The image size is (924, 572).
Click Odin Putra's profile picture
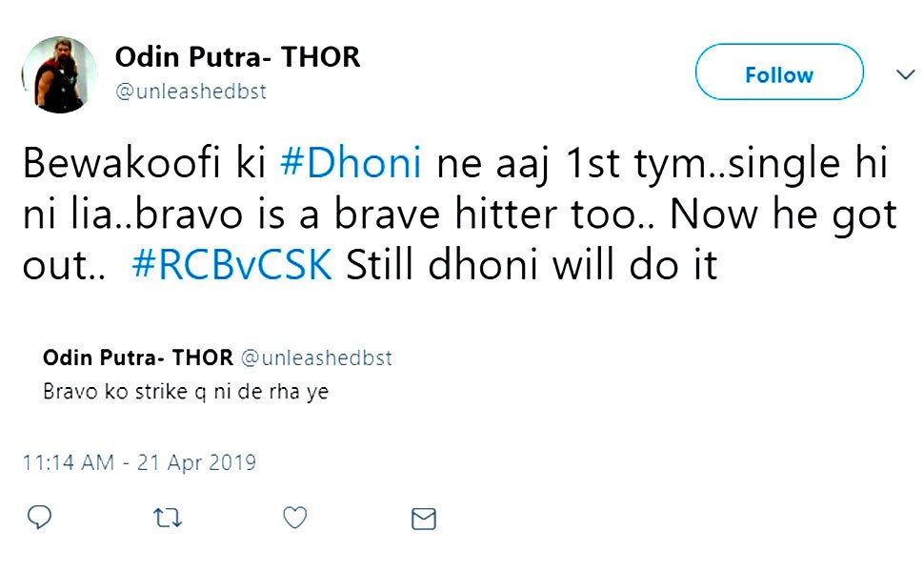[x=58, y=71]
